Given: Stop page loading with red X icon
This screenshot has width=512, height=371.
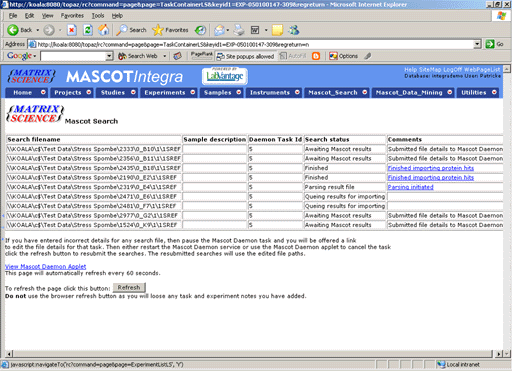Looking at the screenshot, I should (71, 30).
